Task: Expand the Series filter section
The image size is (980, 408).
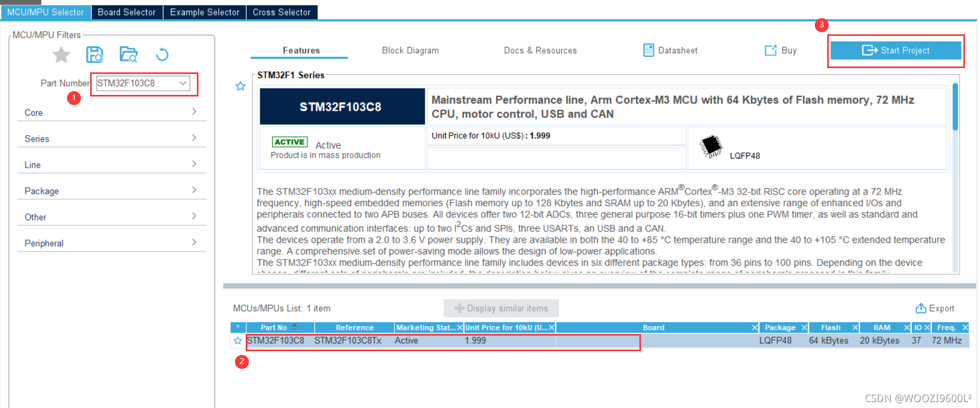Action: [x=112, y=138]
